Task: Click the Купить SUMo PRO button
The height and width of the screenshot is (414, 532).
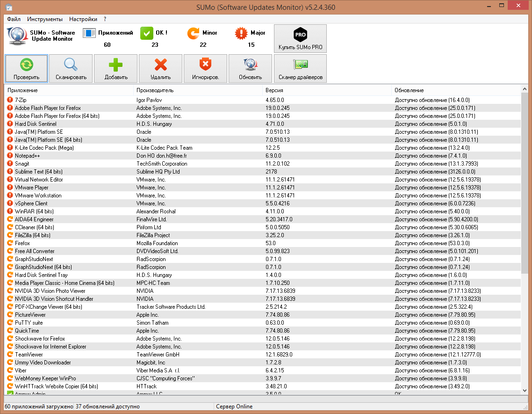Action: (300, 39)
